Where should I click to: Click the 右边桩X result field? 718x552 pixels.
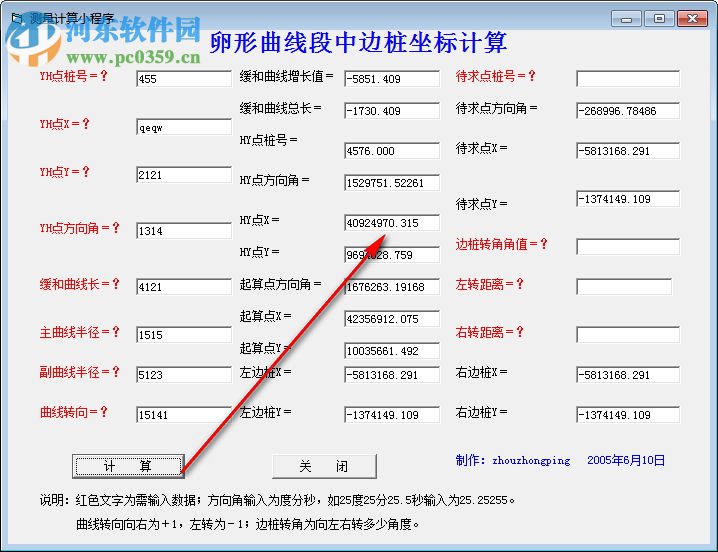point(628,374)
